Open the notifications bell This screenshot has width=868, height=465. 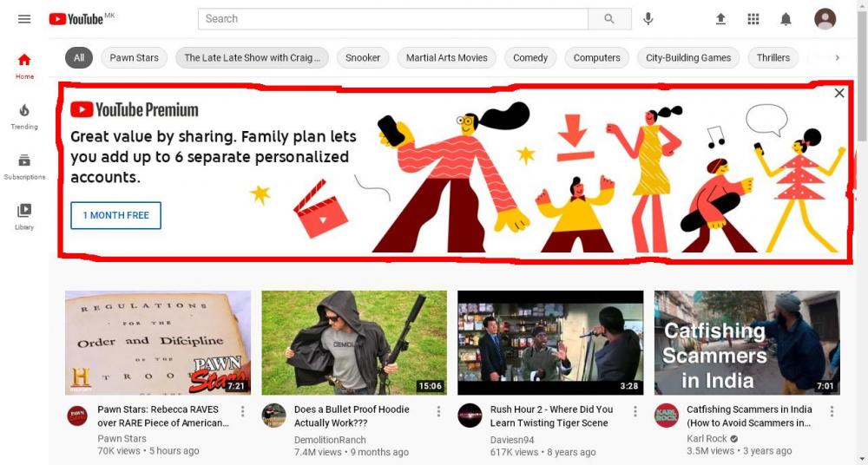pos(786,19)
